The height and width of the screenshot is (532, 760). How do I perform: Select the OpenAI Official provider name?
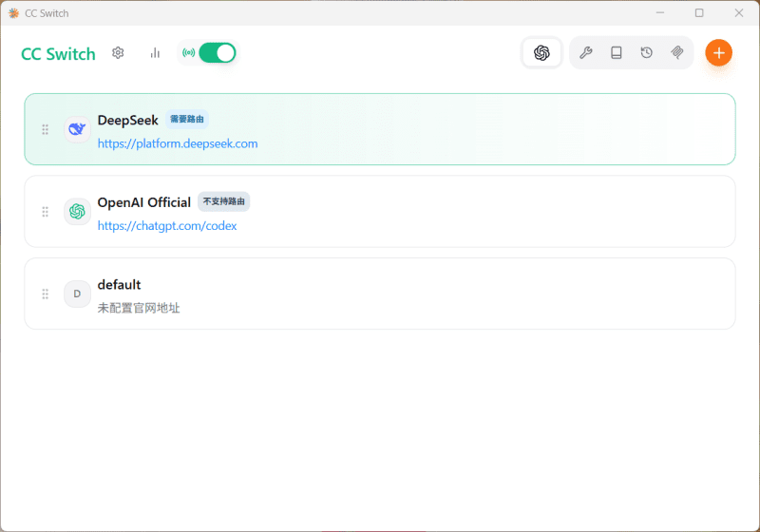[x=144, y=202]
